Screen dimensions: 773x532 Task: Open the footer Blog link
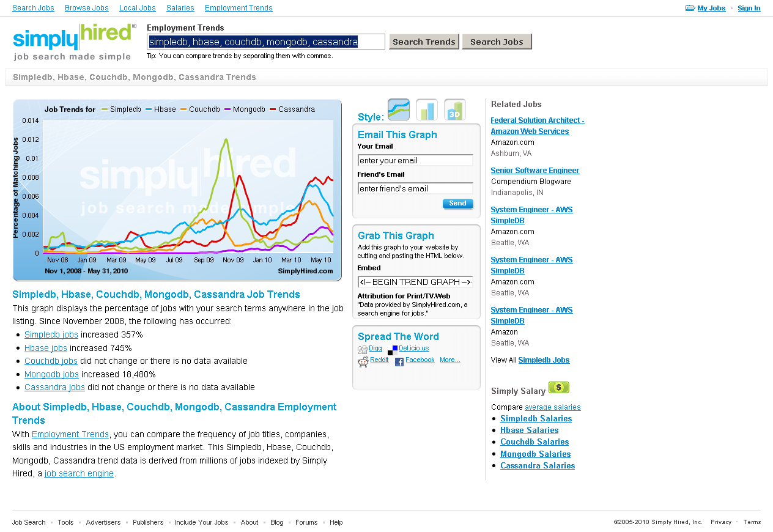pyautogui.click(x=277, y=522)
